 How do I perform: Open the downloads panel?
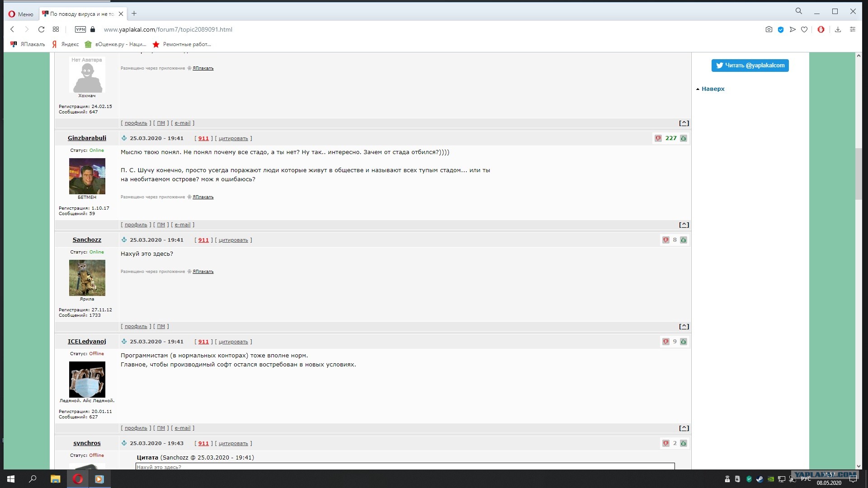(x=838, y=29)
